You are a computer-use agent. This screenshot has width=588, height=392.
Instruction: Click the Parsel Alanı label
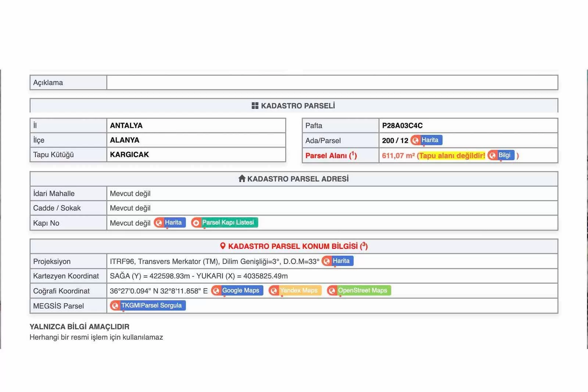331,155
